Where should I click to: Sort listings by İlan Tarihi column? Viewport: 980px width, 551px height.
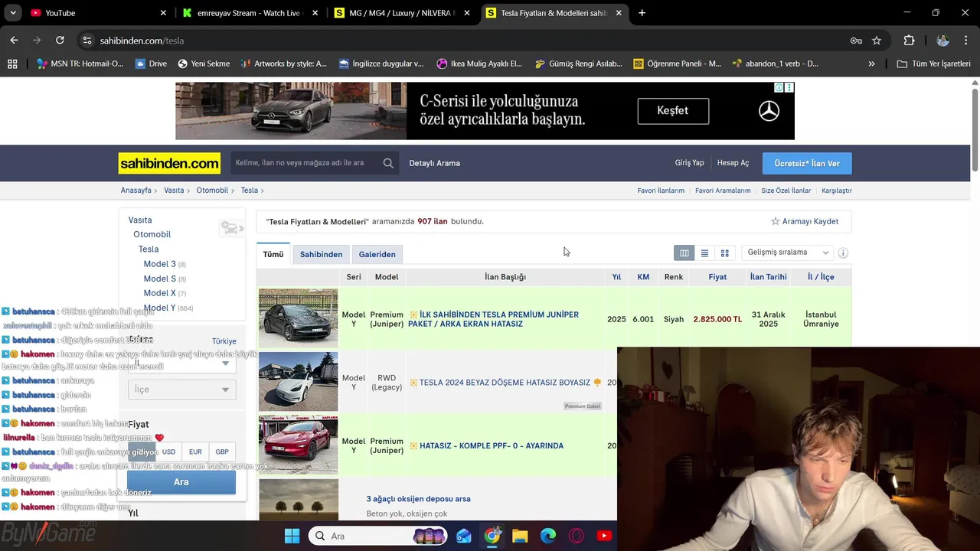(x=768, y=277)
